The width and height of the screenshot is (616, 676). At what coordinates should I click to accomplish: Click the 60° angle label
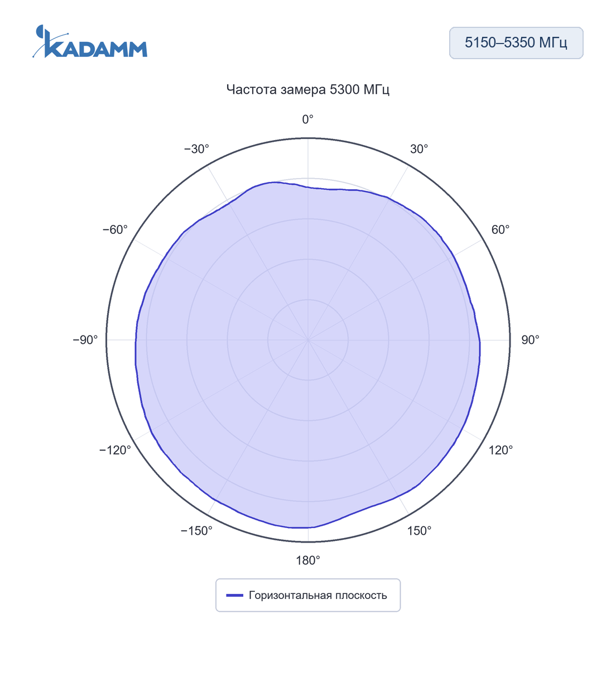coord(501,230)
